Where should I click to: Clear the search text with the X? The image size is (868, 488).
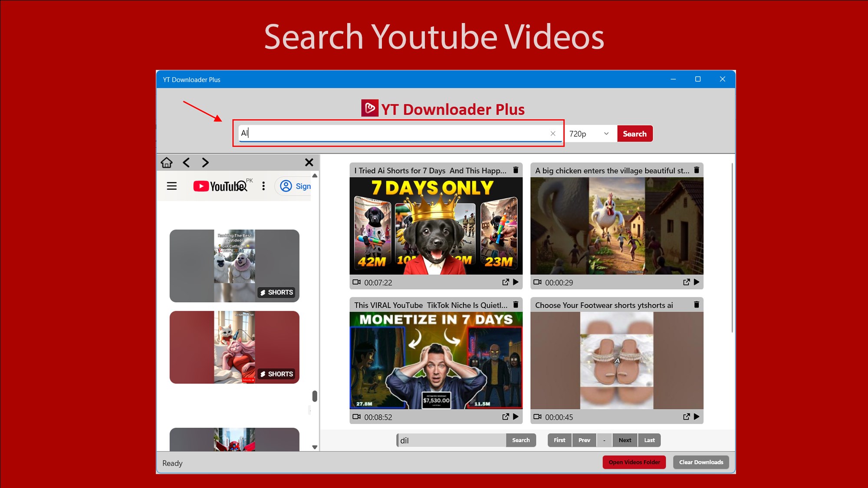(x=553, y=134)
